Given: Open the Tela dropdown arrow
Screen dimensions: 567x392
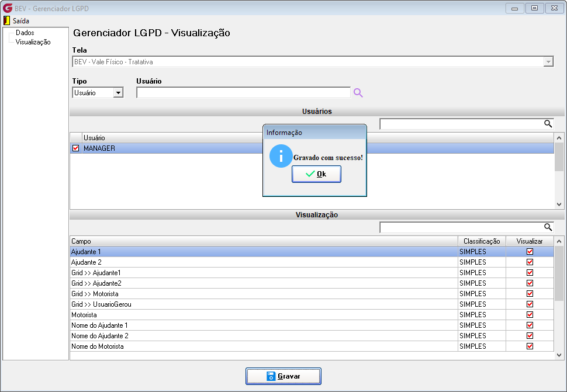Looking at the screenshot, I should 548,62.
